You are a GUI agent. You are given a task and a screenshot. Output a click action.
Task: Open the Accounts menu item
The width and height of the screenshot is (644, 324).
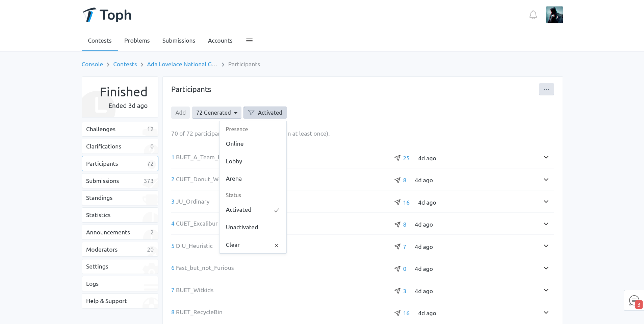[x=220, y=41]
